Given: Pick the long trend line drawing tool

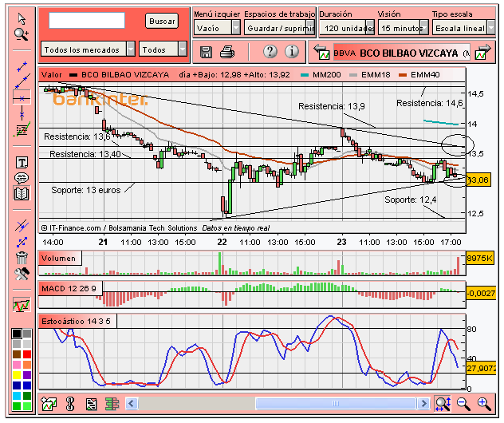Looking at the screenshot, I should point(22,81).
